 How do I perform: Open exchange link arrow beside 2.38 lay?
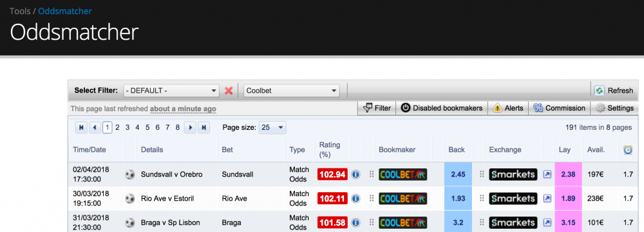click(x=547, y=174)
